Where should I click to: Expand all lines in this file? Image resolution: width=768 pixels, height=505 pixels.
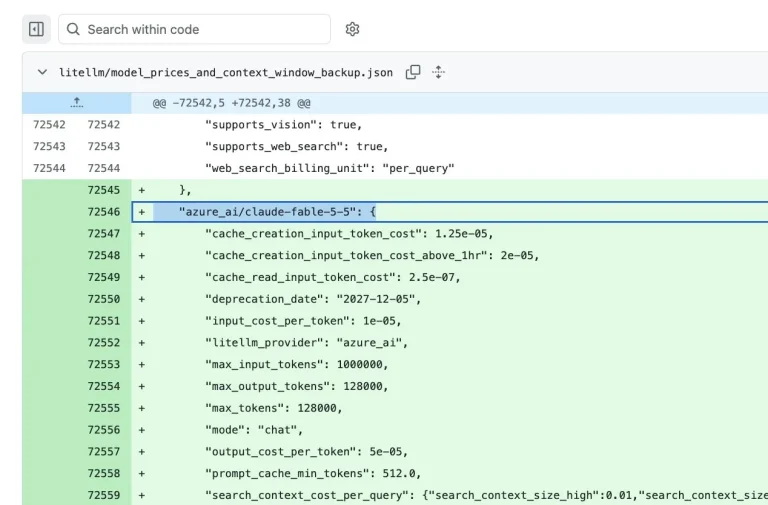pyautogui.click(x=438, y=72)
